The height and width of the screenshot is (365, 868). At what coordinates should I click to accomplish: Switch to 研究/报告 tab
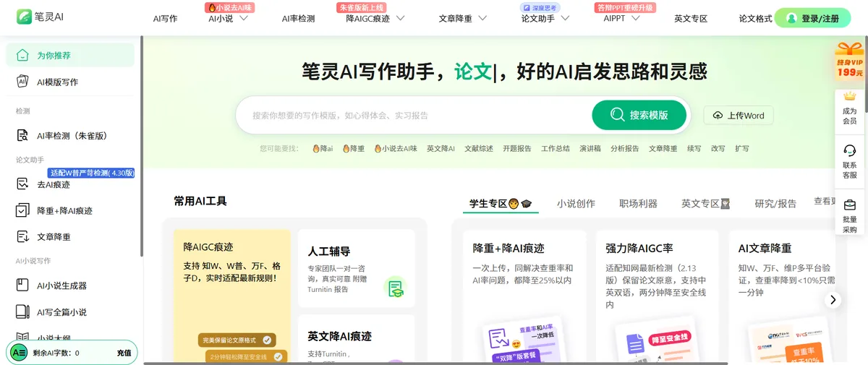[x=775, y=204]
